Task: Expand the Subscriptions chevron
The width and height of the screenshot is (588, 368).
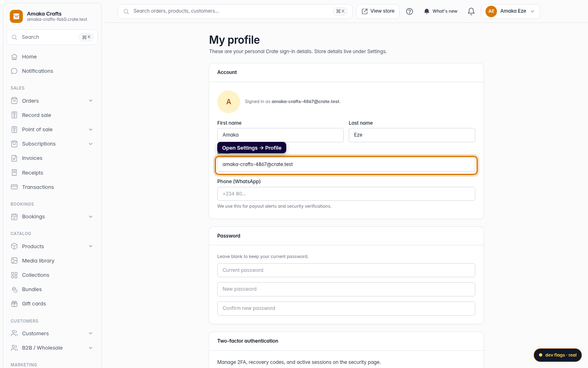Action: (91, 144)
